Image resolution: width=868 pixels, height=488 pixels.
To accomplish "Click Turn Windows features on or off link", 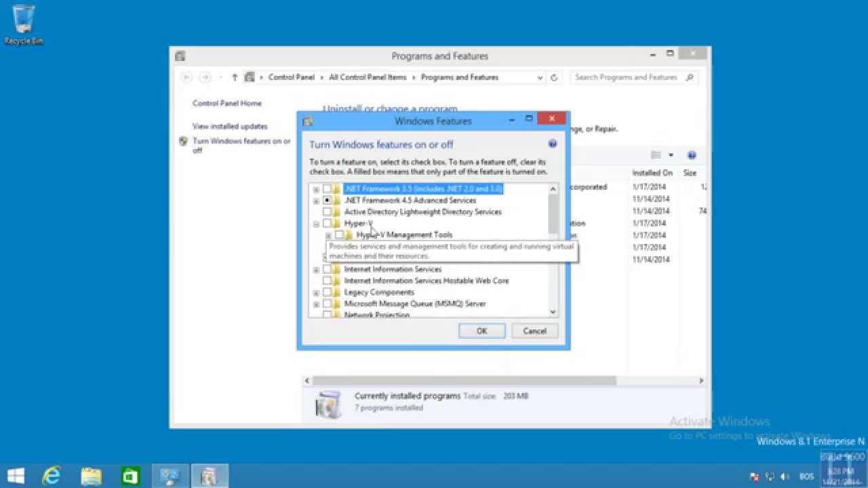I will (241, 146).
